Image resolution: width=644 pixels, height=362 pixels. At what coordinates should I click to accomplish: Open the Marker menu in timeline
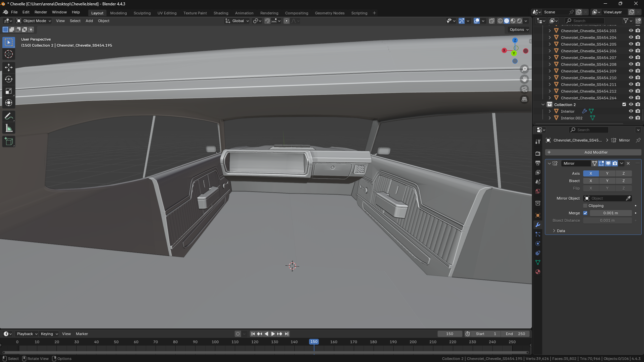pos(82,334)
